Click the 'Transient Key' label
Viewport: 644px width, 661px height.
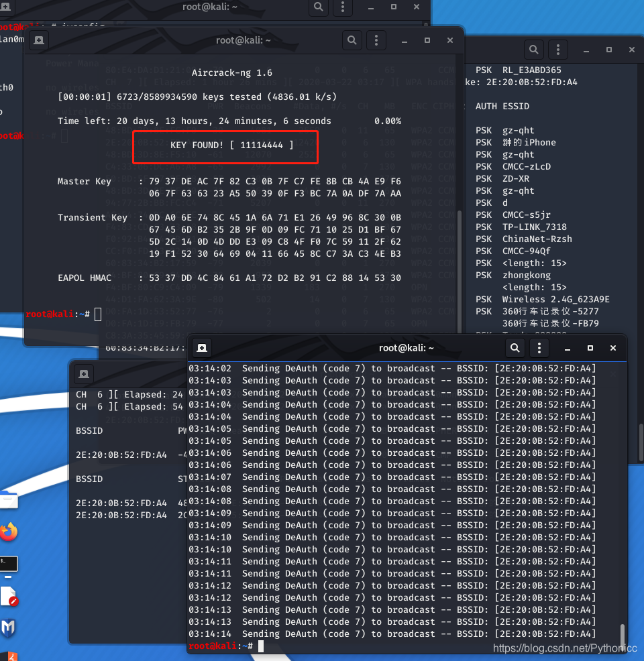tap(92, 218)
